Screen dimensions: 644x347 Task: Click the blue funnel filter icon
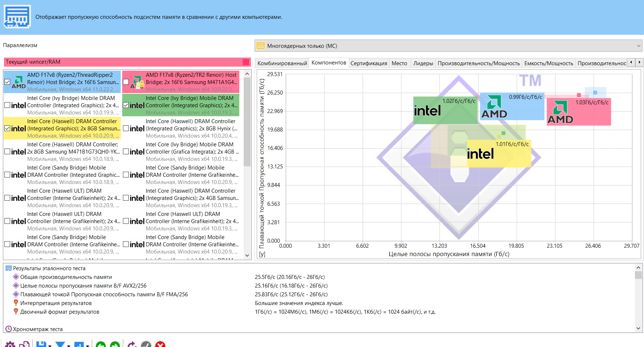[60, 344]
